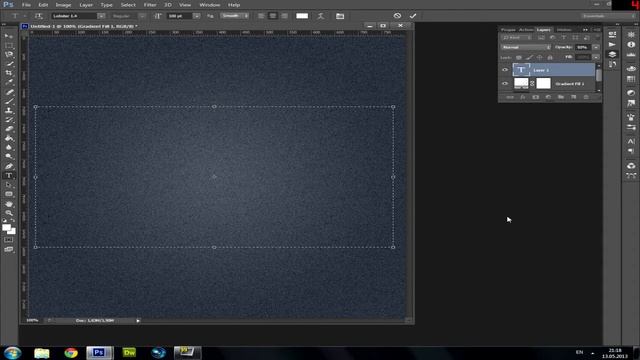
Task: Toggle lock transparent pixels
Action: click(x=519, y=58)
